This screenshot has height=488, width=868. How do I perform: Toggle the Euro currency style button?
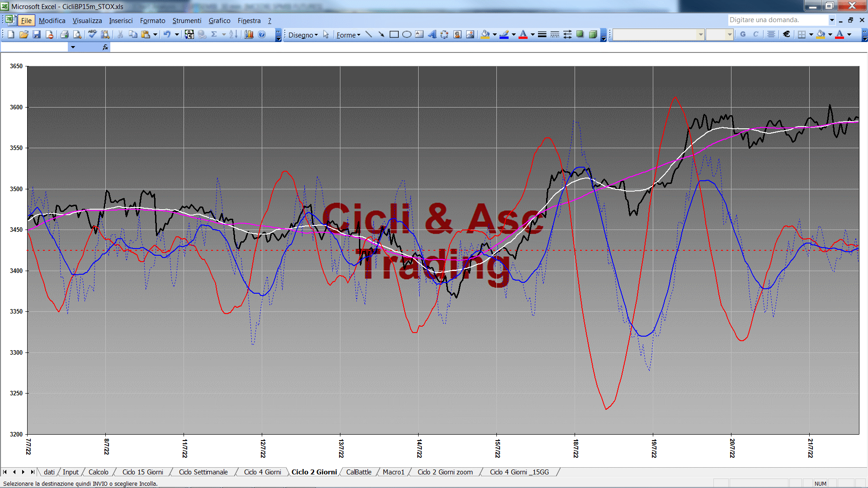pos(787,34)
